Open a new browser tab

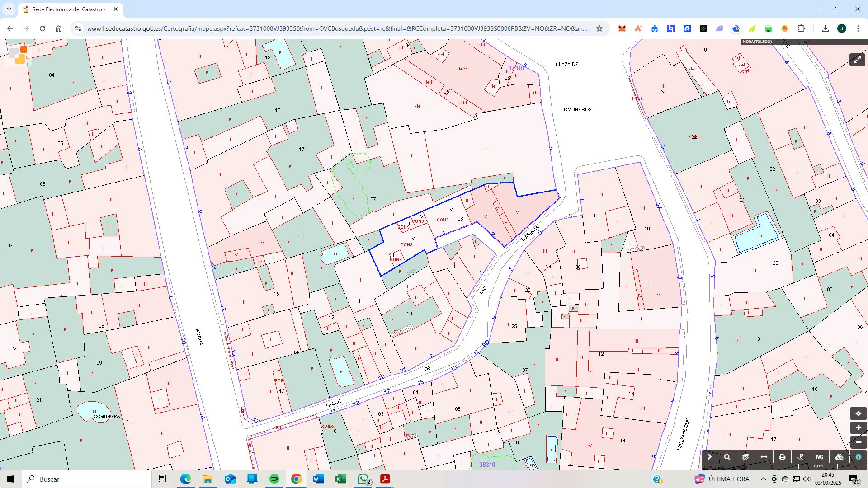coord(132,9)
